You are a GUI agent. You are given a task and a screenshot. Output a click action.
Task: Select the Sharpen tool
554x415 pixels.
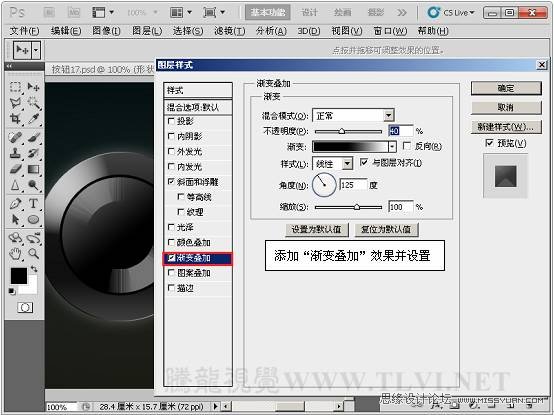coord(15,185)
